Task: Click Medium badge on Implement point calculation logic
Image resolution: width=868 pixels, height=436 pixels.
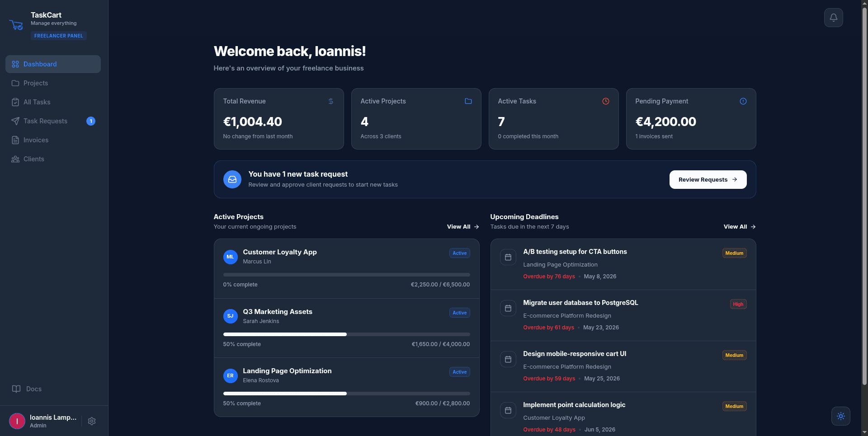Action: point(734,406)
